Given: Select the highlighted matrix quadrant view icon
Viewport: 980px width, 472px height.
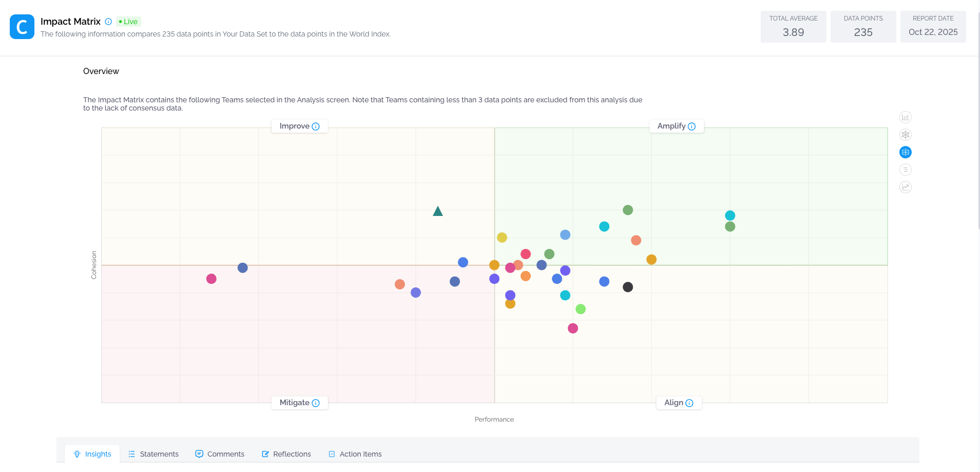Looking at the screenshot, I should coord(906,152).
